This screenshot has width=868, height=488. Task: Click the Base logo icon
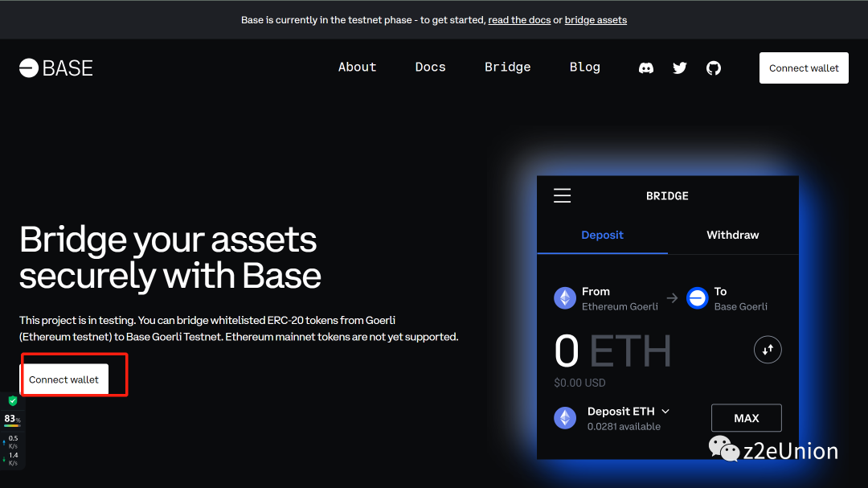(28, 68)
